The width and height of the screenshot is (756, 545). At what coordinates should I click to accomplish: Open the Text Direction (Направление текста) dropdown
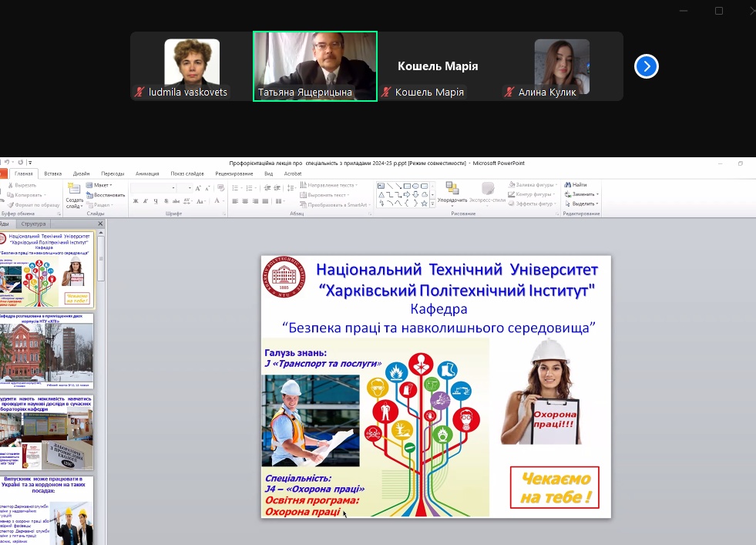pyautogui.click(x=329, y=185)
